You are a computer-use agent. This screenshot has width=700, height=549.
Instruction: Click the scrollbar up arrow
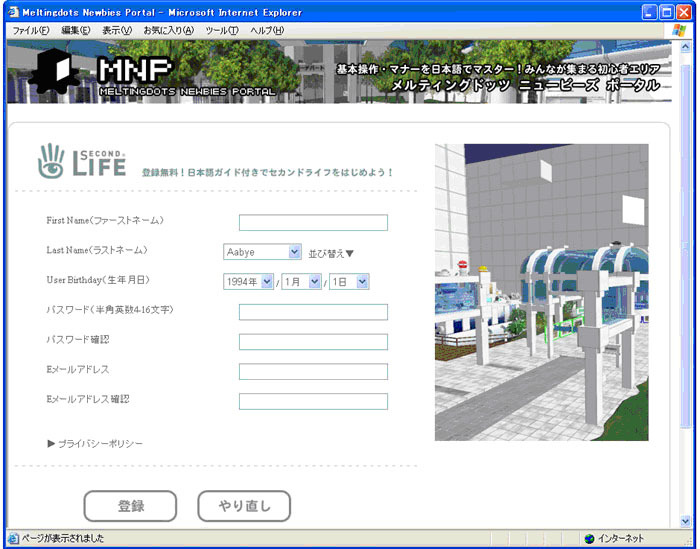[x=685, y=46]
